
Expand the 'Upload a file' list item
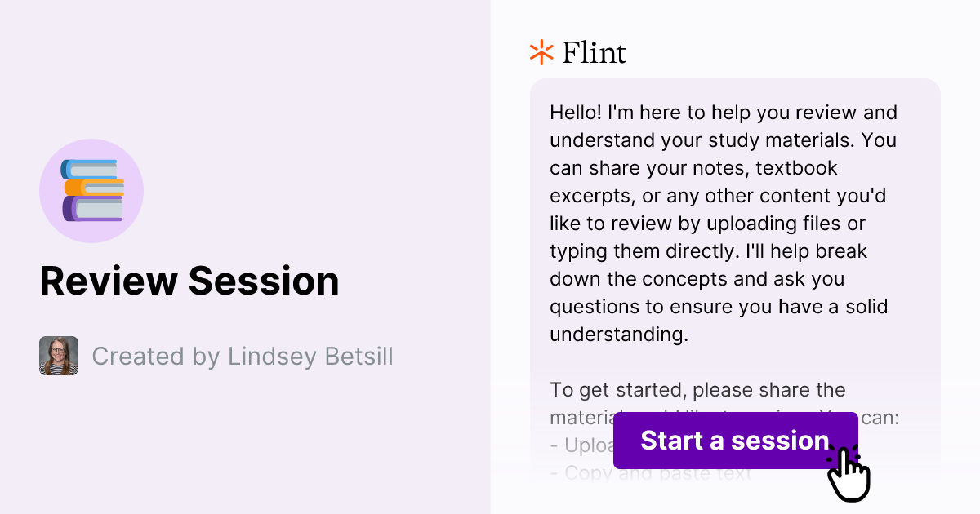coord(580,445)
